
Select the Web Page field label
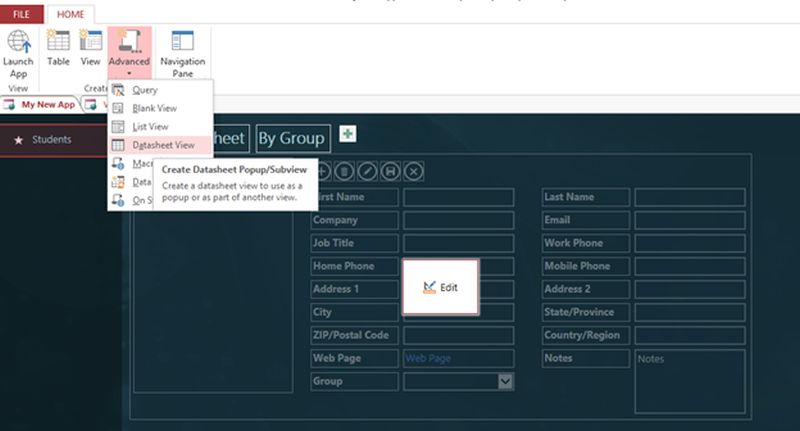tap(354, 358)
